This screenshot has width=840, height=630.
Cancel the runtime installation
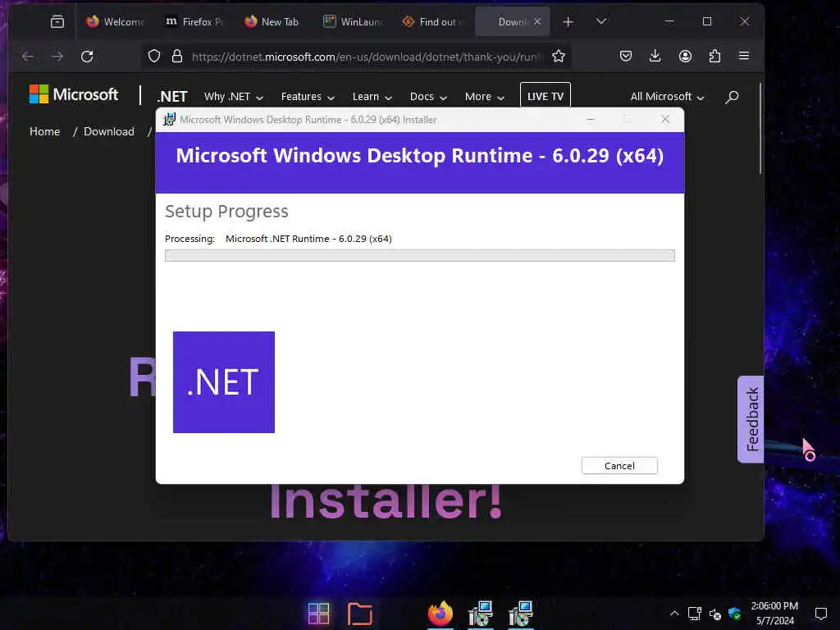tap(619, 466)
